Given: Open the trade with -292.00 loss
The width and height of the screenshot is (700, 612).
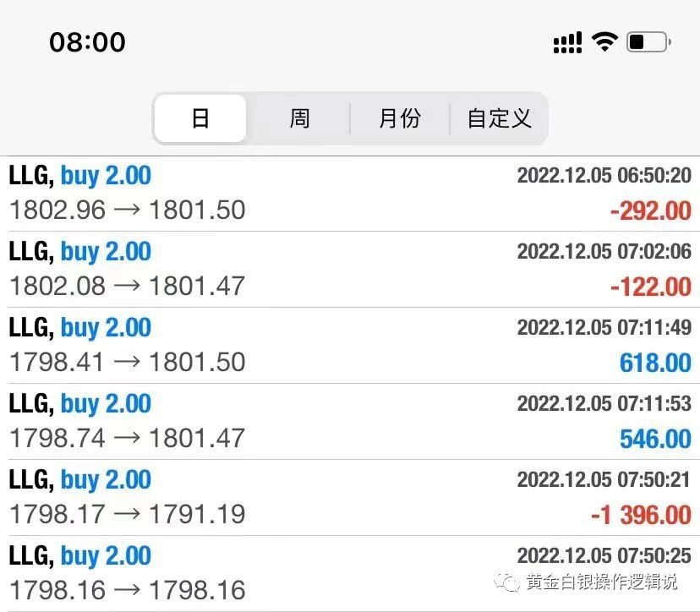Looking at the screenshot, I should [x=650, y=210].
